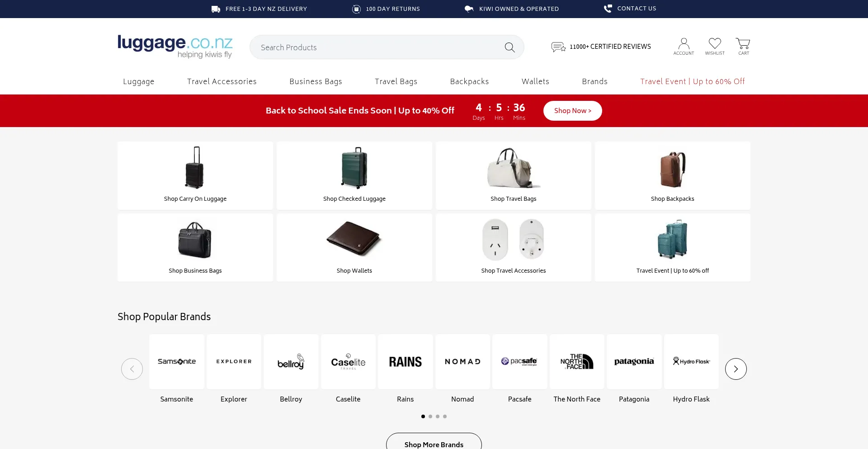Click the delivery truck icon
868x449 pixels.
click(216, 9)
